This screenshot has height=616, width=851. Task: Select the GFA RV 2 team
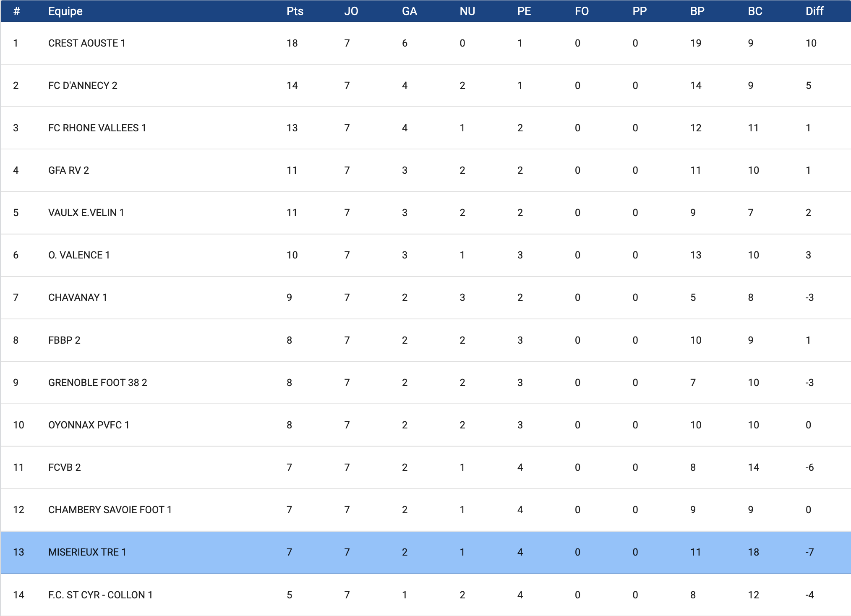68,170
